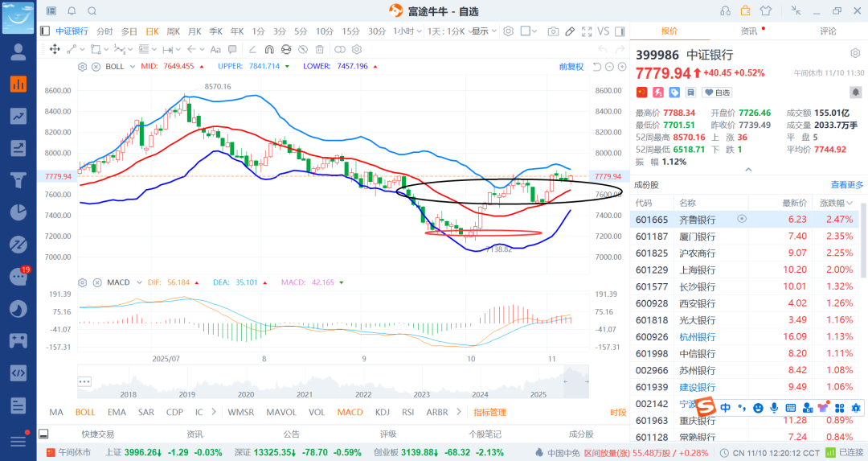868x461 pixels.
Task: Open the BOLL indicator settings gear
Action: click(83, 67)
